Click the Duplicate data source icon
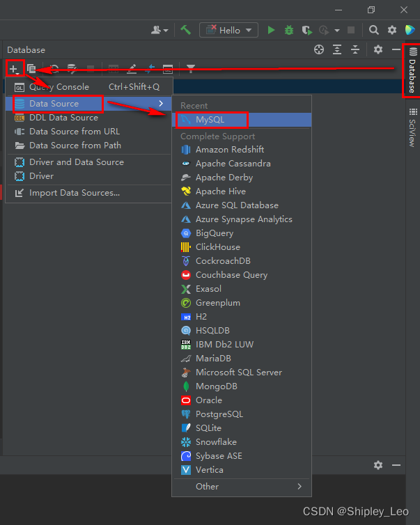420x525 pixels. click(32, 69)
